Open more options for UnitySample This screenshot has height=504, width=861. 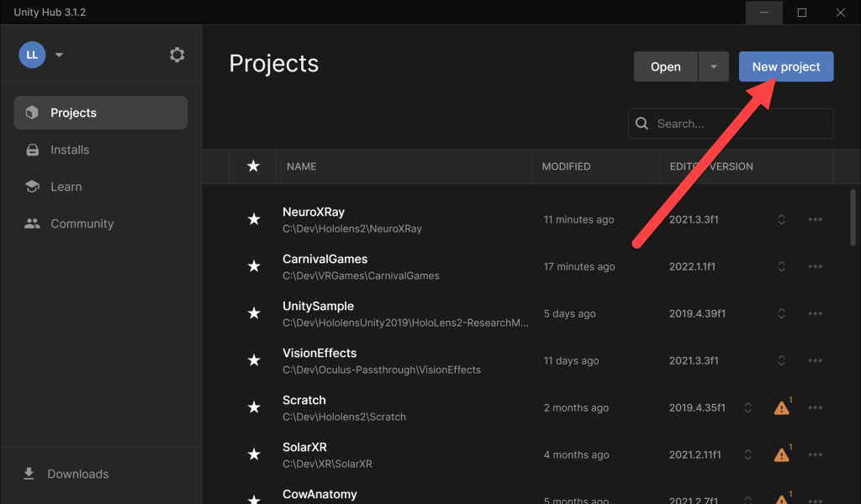(x=815, y=313)
